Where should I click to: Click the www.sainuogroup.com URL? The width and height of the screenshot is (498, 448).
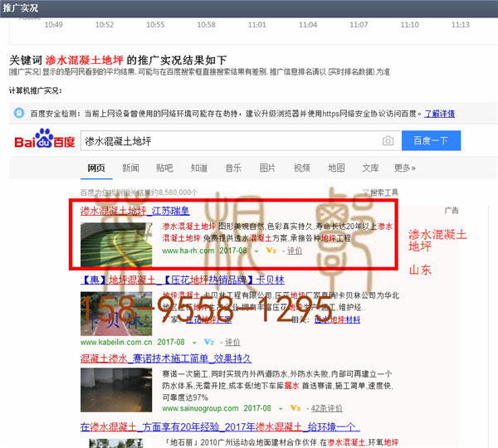pyautogui.click(x=200, y=408)
